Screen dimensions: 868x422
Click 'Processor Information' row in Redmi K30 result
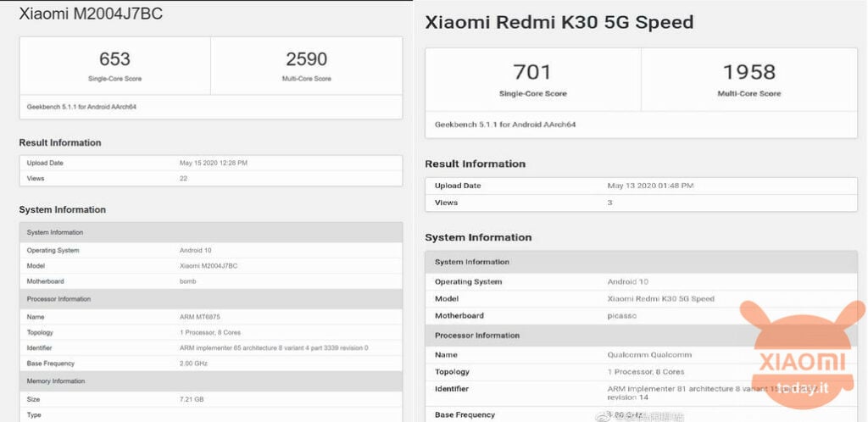[x=641, y=336]
